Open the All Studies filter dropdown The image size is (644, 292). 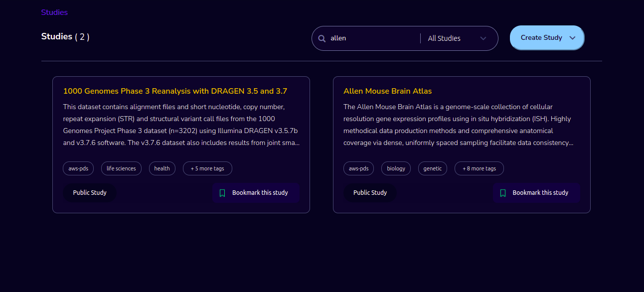(457, 38)
